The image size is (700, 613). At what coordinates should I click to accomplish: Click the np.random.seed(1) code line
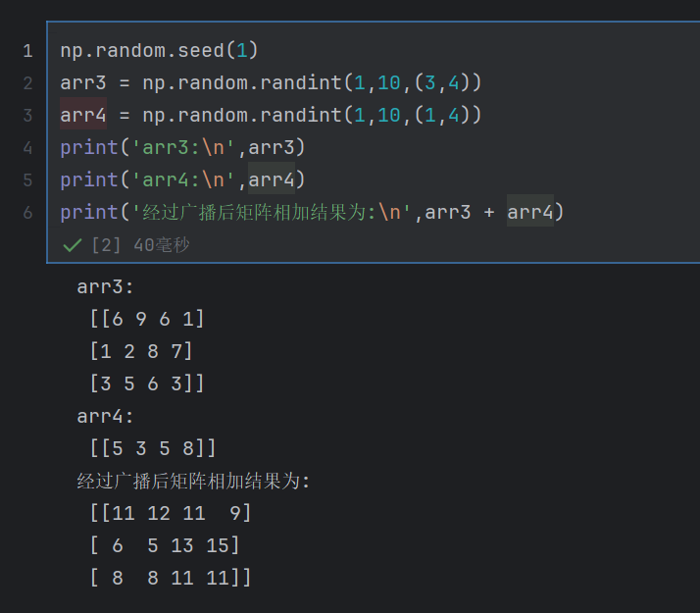click(x=160, y=50)
